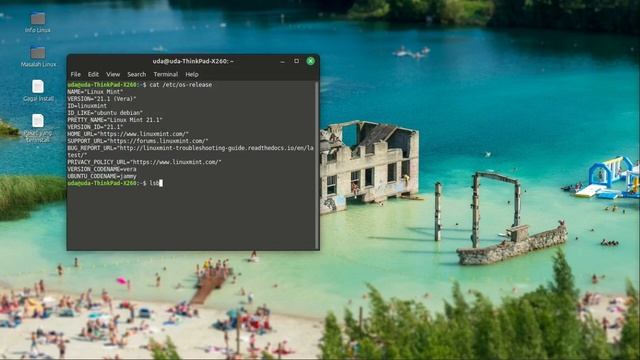Open the Search menu in terminal
Image resolution: width=640 pixels, height=360 pixels.
pyautogui.click(x=136, y=74)
